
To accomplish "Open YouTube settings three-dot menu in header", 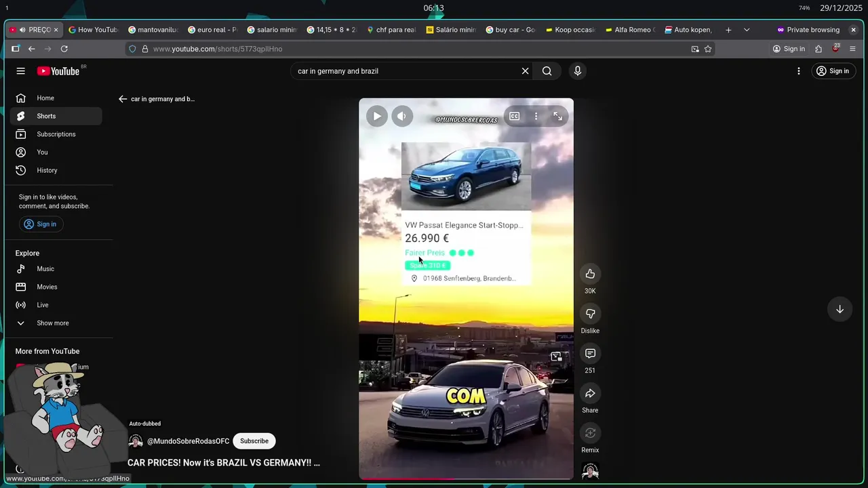I will [x=799, y=71].
